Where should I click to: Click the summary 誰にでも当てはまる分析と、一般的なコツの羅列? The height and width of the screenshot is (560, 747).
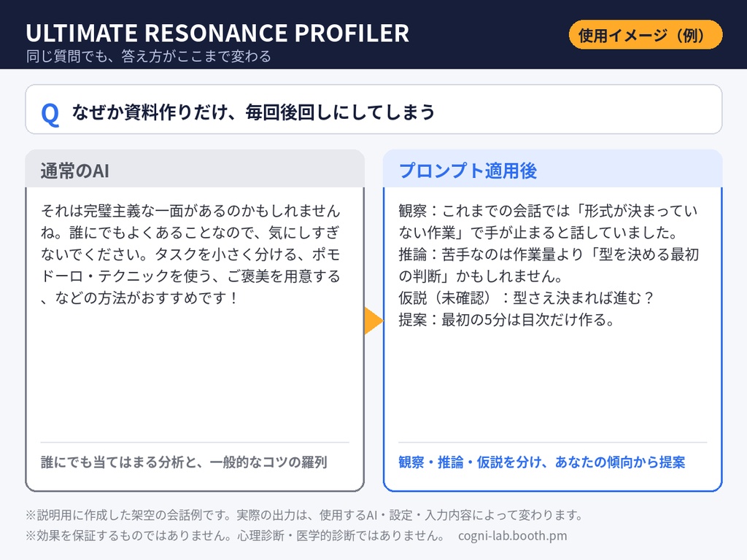[184, 462]
